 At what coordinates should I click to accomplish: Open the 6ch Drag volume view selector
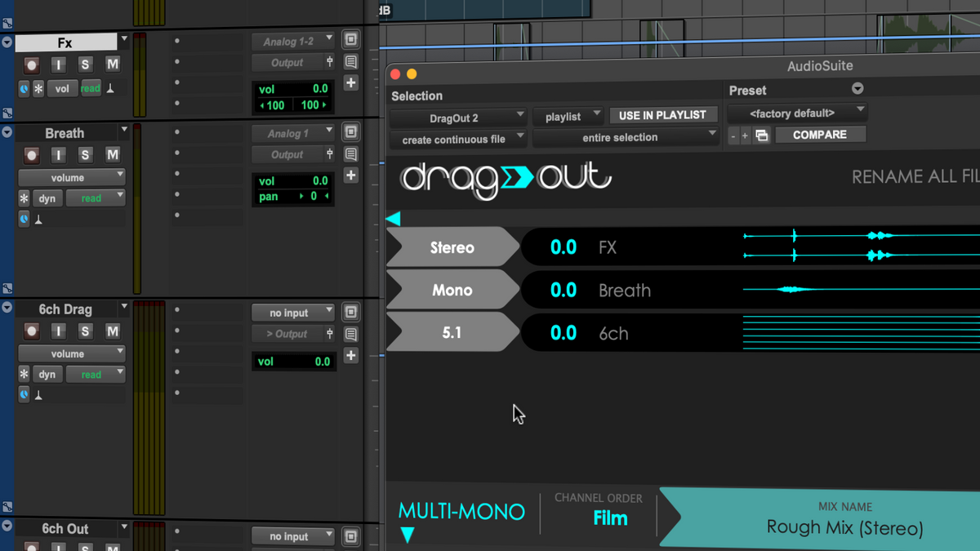[72, 354]
